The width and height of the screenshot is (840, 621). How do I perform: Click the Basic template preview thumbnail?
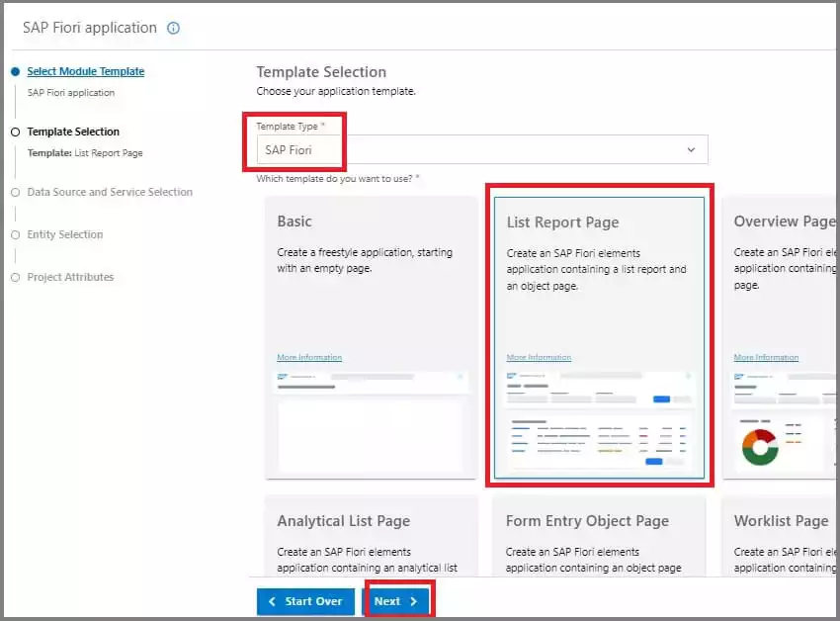[x=371, y=421]
